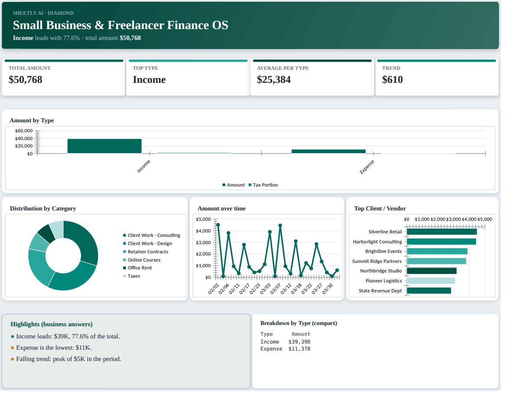This screenshot has height=400, width=532.
Task: Click the "Amount over time" chart title
Action: pos(222,208)
